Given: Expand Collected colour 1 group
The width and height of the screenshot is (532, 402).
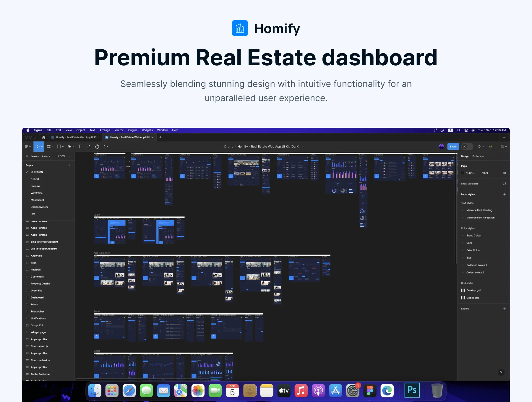Looking at the screenshot, I should pos(463,265).
